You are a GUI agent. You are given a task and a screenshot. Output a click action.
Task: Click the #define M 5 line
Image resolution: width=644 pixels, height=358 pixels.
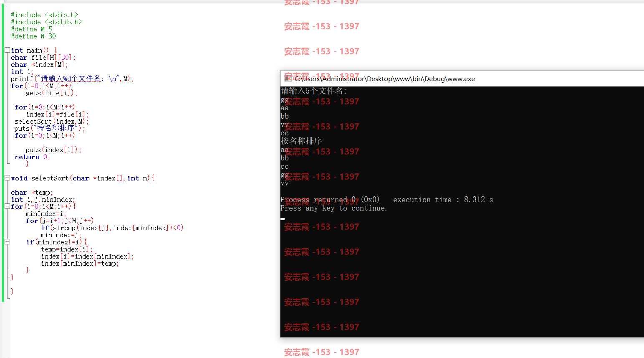(32, 29)
